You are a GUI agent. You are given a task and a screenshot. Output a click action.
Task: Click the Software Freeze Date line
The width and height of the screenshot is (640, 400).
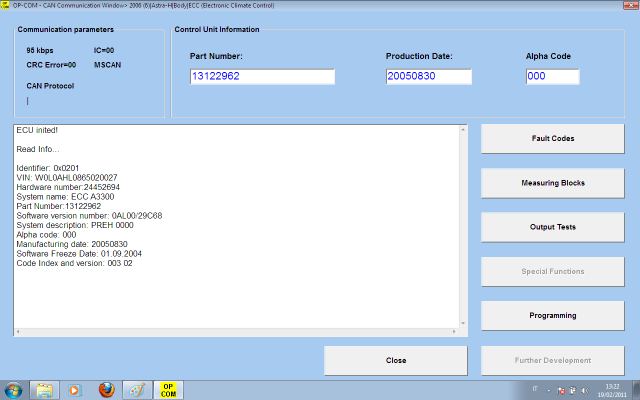coord(79,254)
